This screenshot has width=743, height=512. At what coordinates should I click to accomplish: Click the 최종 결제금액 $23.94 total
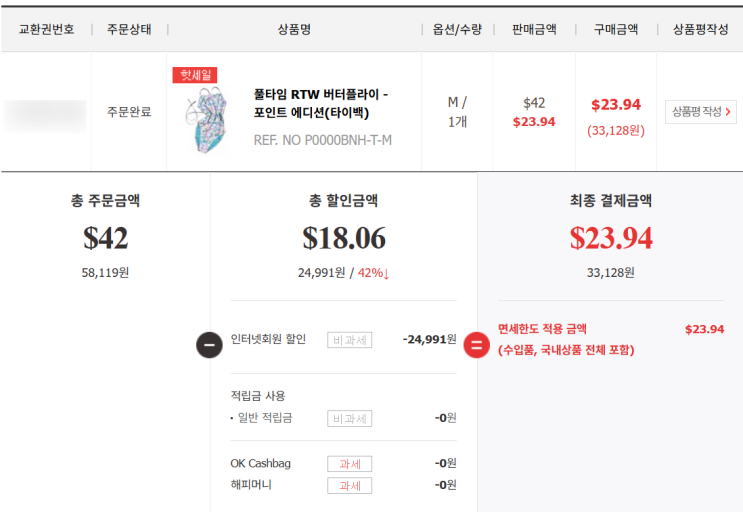pyautogui.click(x=610, y=238)
